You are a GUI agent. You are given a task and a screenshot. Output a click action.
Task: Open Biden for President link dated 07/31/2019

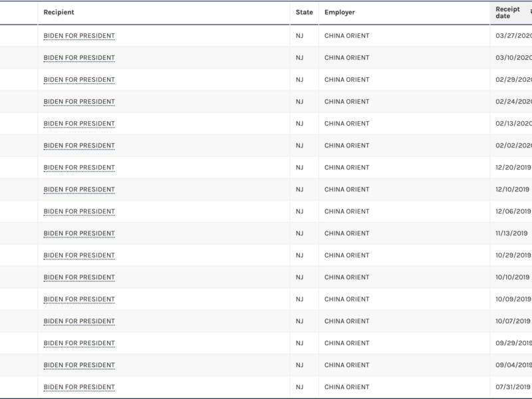click(x=79, y=387)
